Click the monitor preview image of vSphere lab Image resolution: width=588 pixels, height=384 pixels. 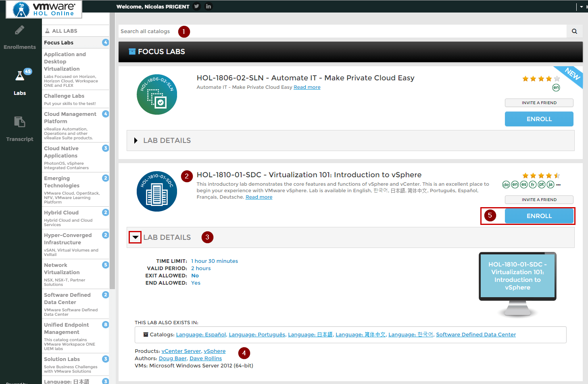(517, 284)
